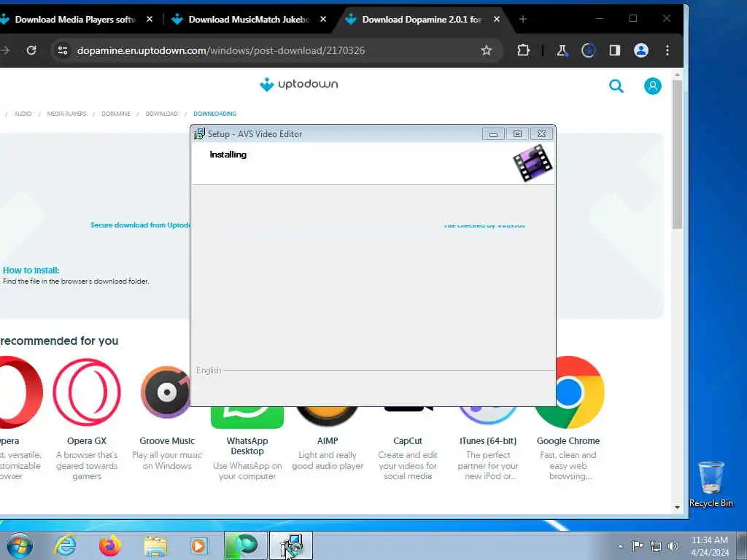Click the page scrollbar up arrow
The height and width of the screenshot is (560, 747).
pyautogui.click(x=677, y=75)
